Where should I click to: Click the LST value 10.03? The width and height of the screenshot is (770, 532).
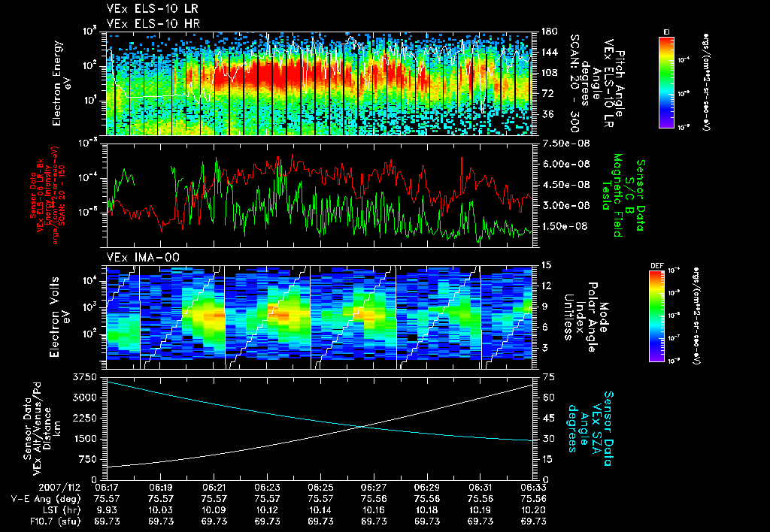click(161, 510)
